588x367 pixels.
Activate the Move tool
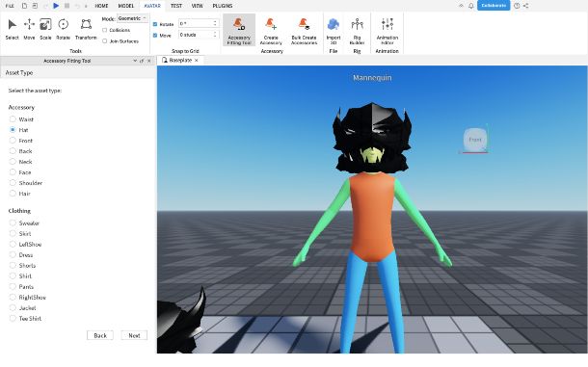(x=29, y=29)
